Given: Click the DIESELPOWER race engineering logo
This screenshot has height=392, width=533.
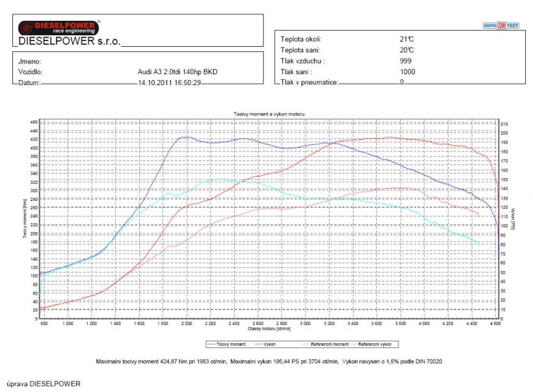Looking at the screenshot, I should point(59,27).
